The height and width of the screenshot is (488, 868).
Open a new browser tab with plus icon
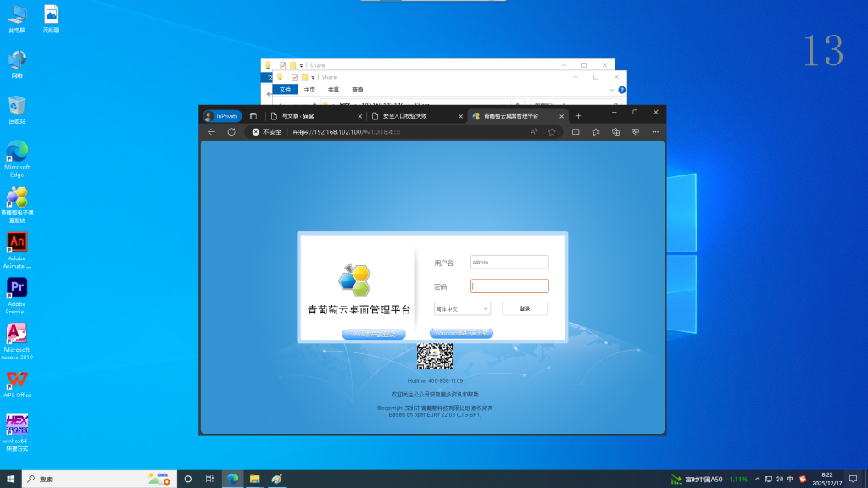(578, 115)
